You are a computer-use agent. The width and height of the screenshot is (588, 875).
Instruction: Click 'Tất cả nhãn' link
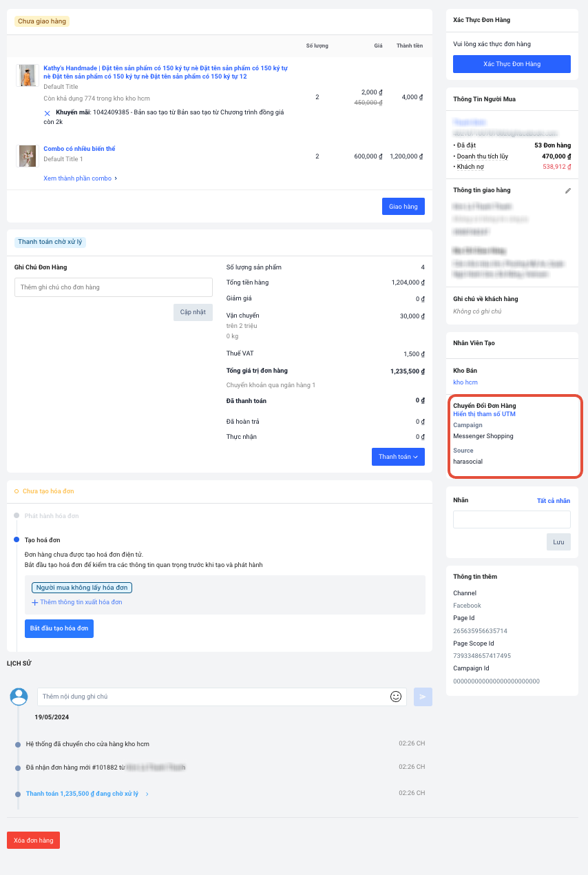tap(553, 501)
